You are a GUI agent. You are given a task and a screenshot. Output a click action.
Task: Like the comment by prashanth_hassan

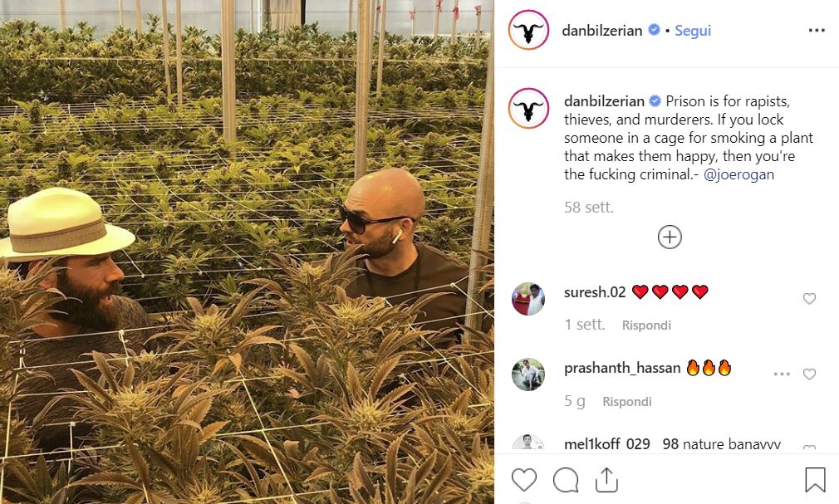pyautogui.click(x=809, y=374)
